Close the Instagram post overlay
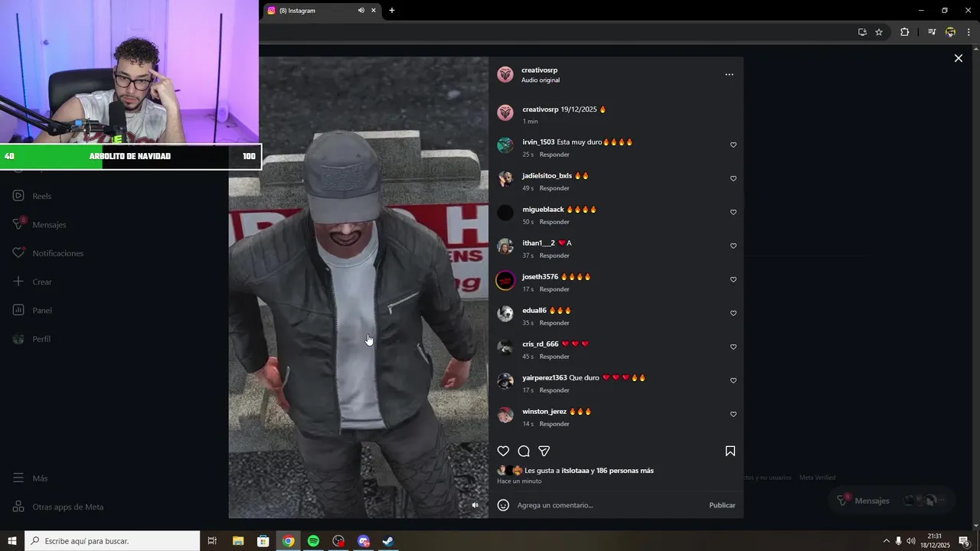Viewport: 980px width, 551px height. click(958, 58)
